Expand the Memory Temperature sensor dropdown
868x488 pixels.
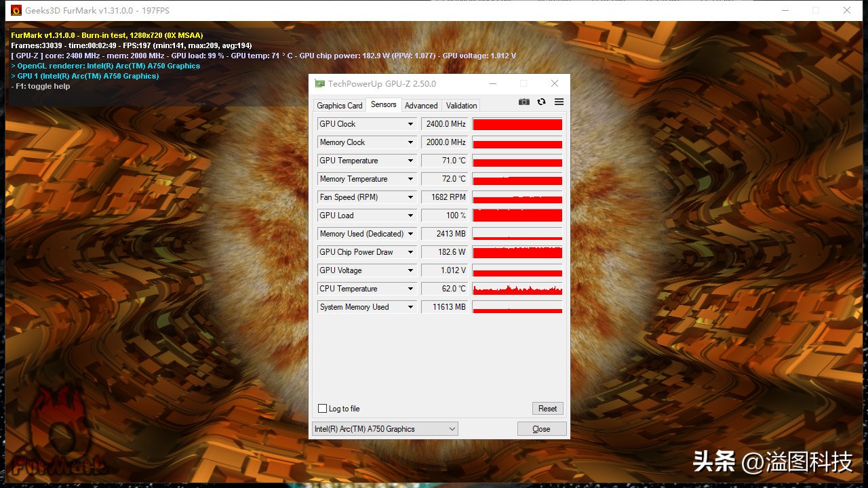point(410,179)
